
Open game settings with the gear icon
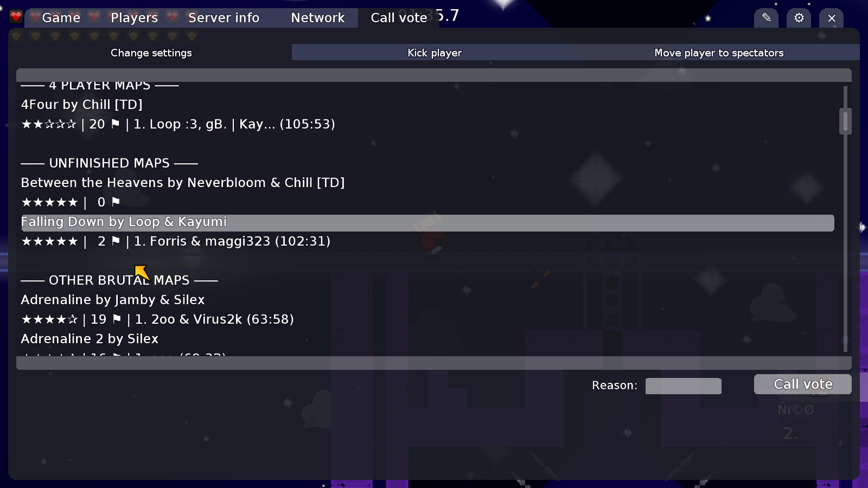pyautogui.click(x=799, y=18)
